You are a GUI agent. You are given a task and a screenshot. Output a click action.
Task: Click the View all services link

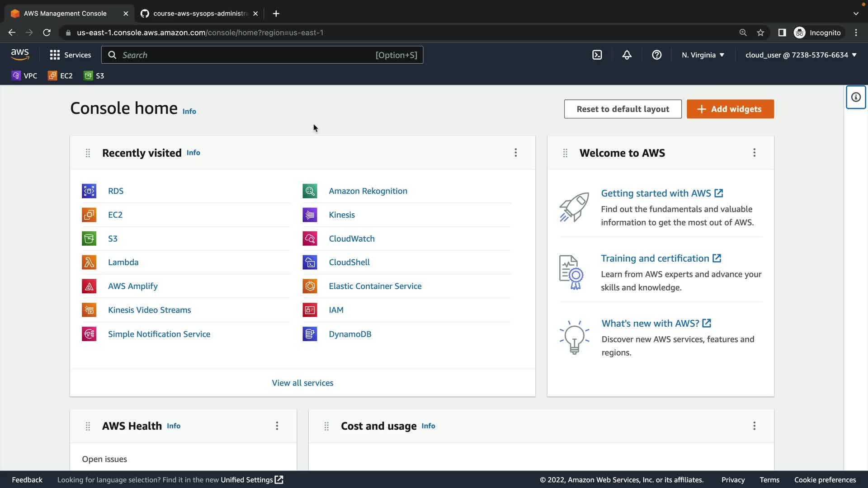click(x=302, y=383)
